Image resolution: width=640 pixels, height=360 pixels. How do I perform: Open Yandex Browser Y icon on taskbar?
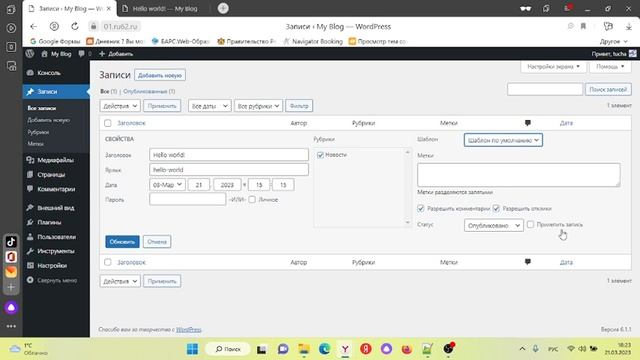coord(345,349)
